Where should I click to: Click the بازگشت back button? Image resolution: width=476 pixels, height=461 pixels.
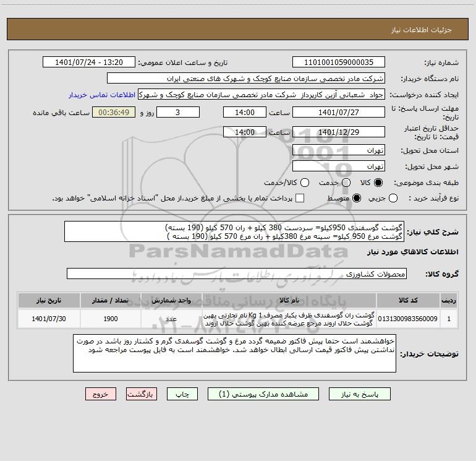point(142,394)
